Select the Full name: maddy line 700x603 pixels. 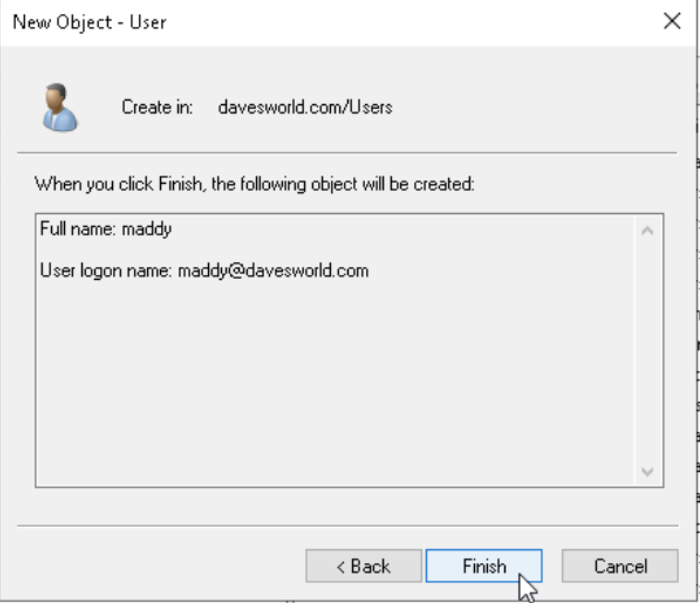tap(106, 229)
